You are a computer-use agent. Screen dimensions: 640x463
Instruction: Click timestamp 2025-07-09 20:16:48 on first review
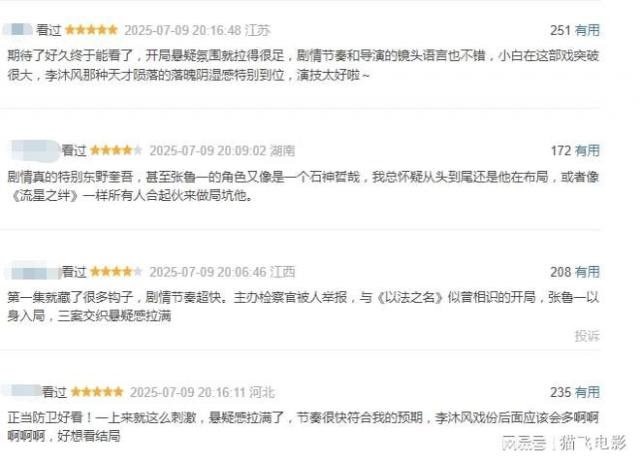click(x=182, y=30)
